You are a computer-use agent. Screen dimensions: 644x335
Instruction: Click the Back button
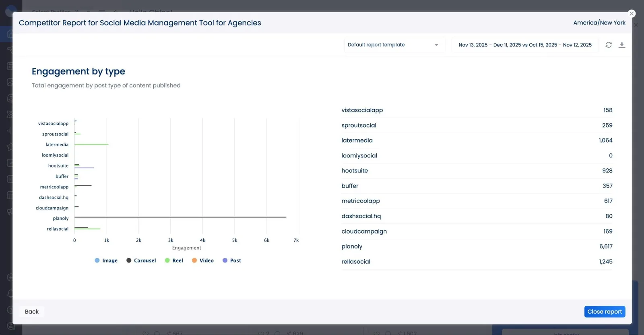pos(32,312)
